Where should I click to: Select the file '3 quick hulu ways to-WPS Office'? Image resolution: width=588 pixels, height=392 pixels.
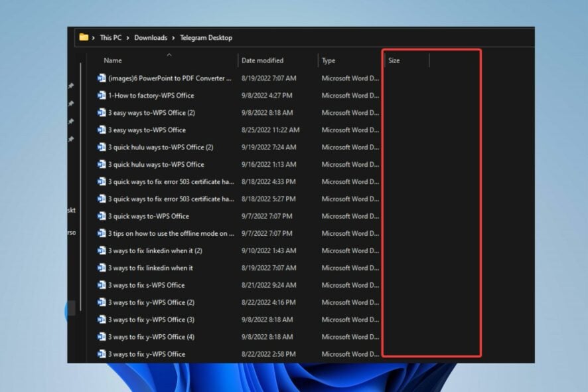click(156, 165)
